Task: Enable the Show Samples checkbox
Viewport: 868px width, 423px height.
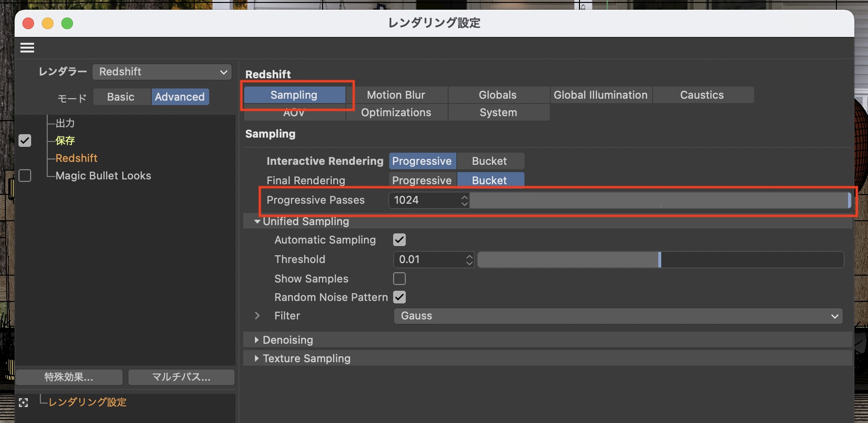Action: (x=399, y=279)
